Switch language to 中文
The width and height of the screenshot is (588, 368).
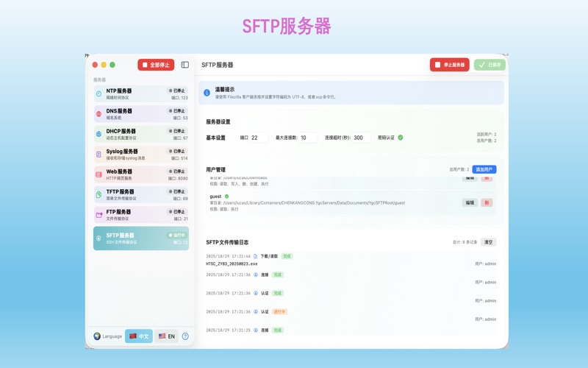[x=139, y=336]
